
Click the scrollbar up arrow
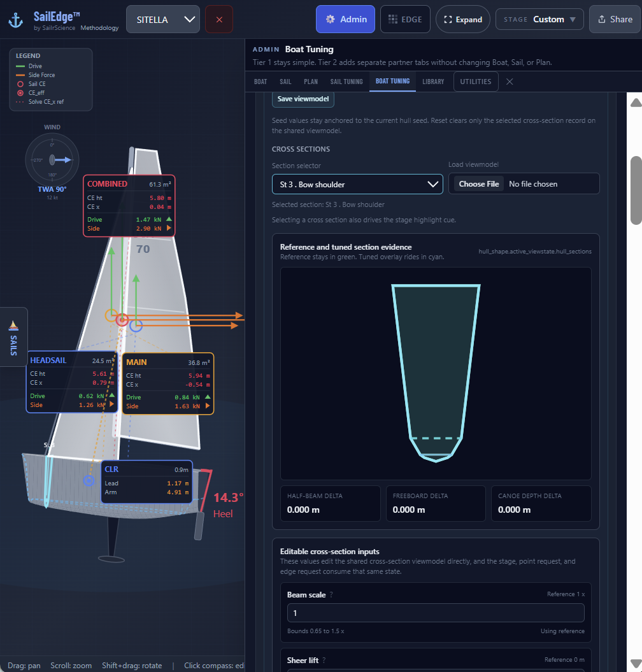(636, 103)
